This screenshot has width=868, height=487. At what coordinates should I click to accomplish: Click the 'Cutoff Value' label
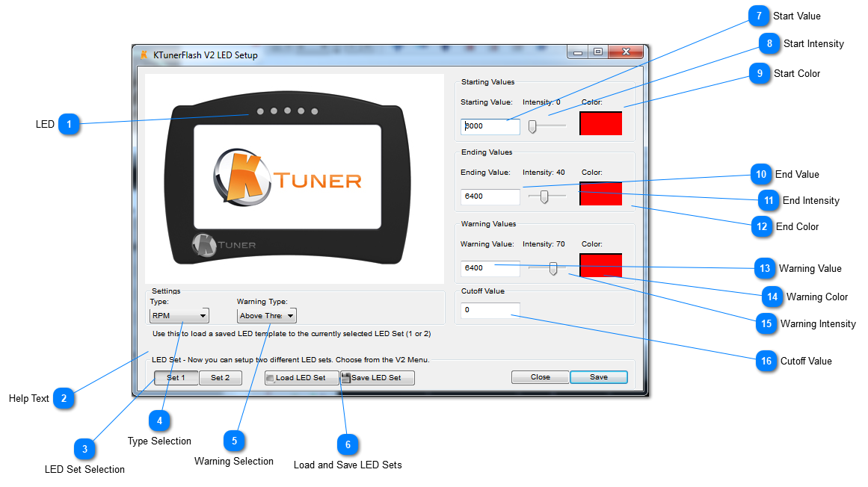click(x=483, y=291)
